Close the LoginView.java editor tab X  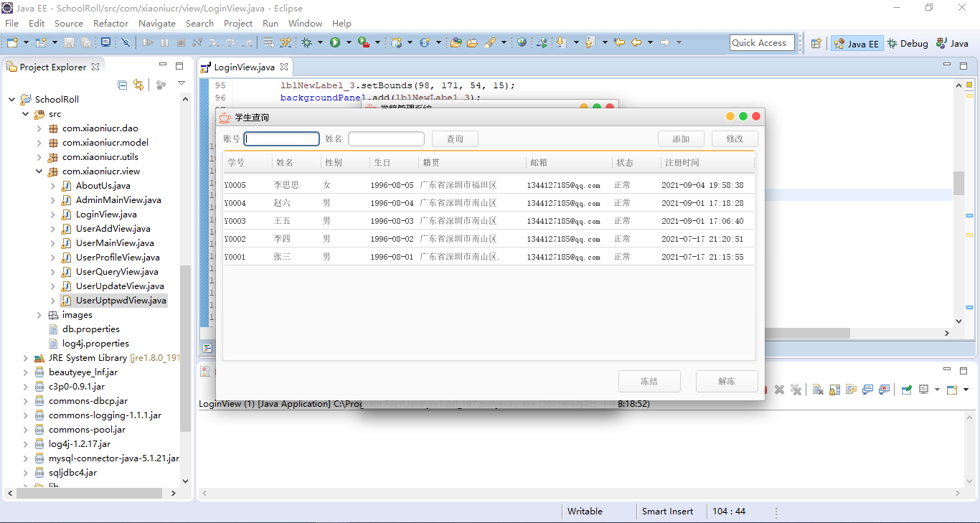[283, 67]
